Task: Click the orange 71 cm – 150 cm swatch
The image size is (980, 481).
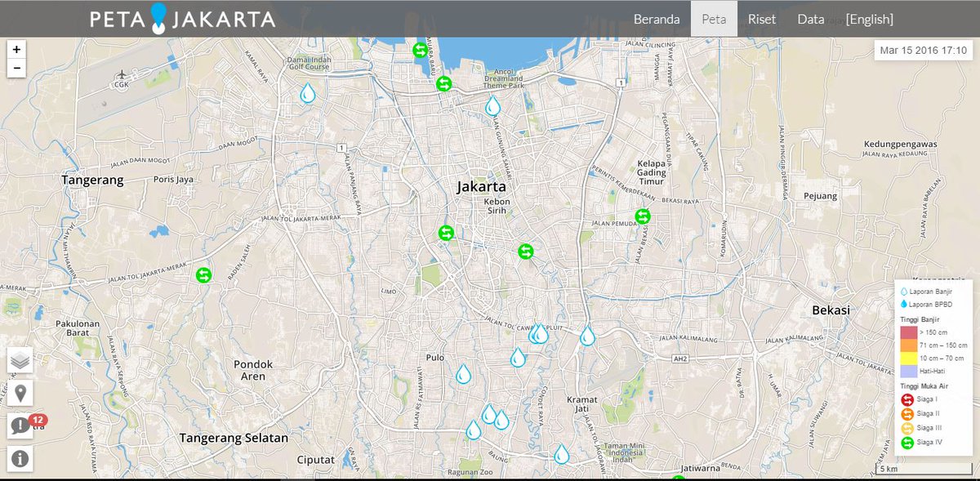Action: tap(909, 345)
